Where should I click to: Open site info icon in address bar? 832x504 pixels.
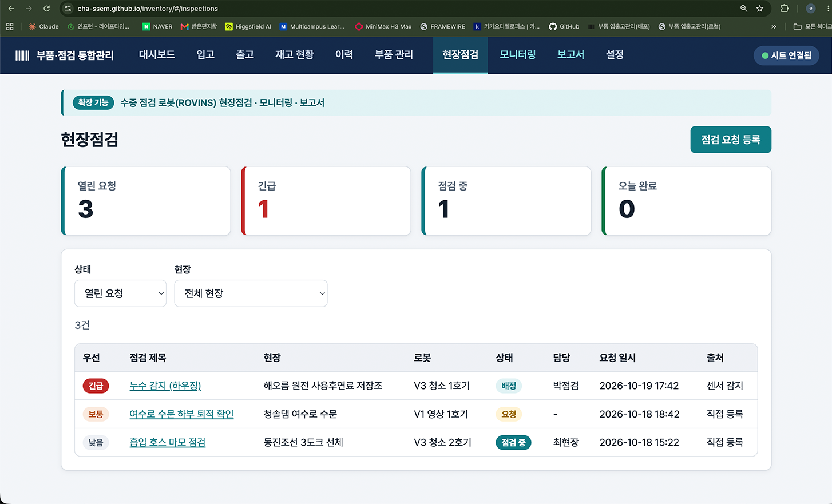(x=68, y=9)
